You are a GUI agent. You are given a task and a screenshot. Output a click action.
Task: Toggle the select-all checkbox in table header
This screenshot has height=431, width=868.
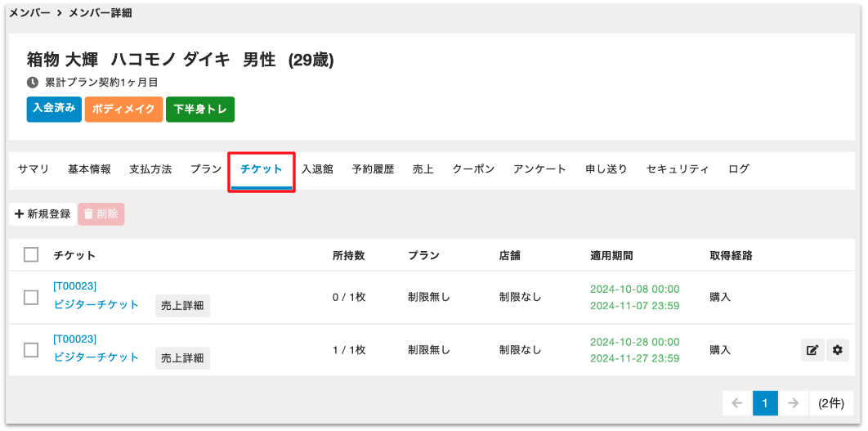click(x=31, y=255)
